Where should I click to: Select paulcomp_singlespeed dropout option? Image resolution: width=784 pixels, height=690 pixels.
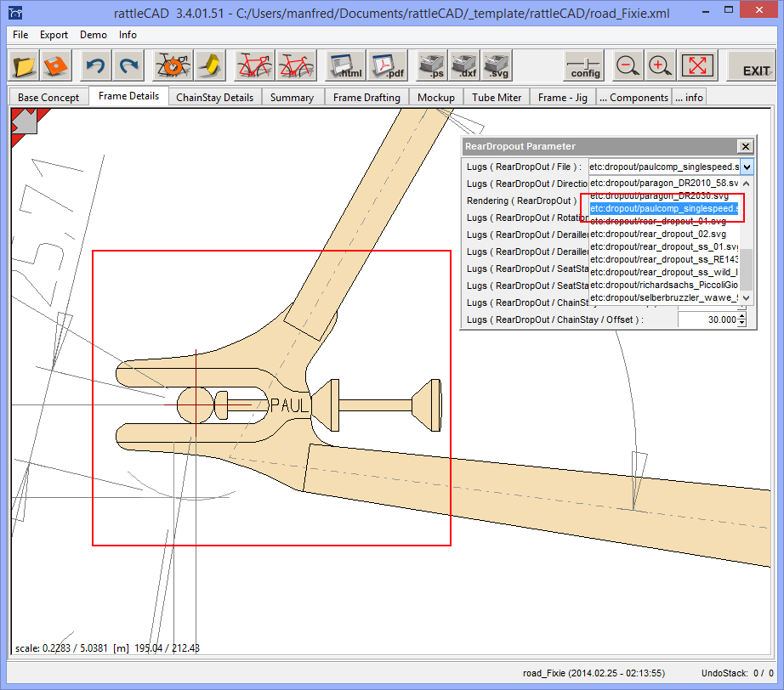[664, 208]
